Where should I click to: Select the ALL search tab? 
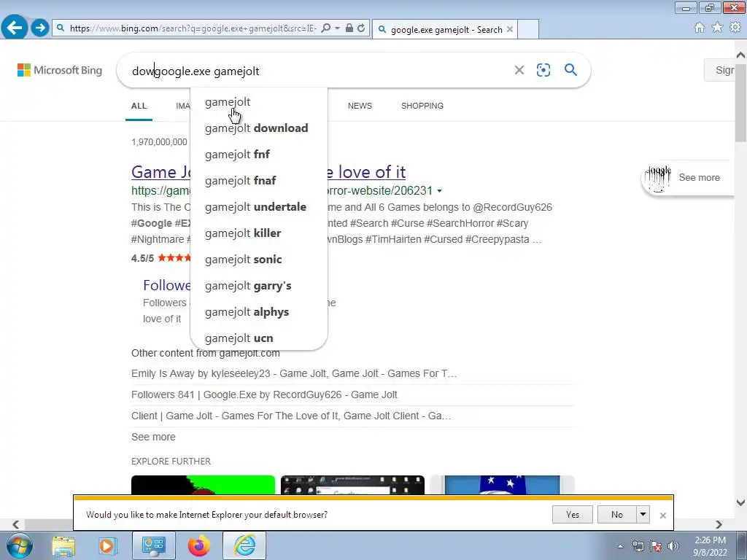click(139, 106)
